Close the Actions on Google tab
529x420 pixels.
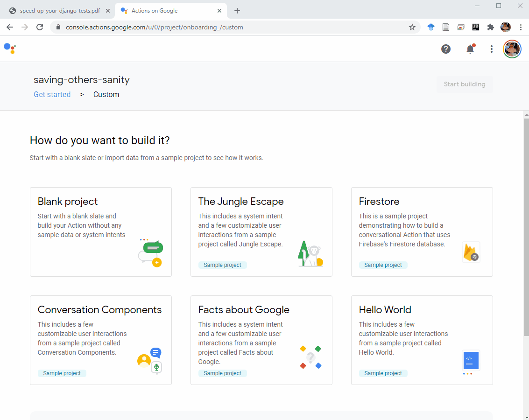[x=219, y=11]
